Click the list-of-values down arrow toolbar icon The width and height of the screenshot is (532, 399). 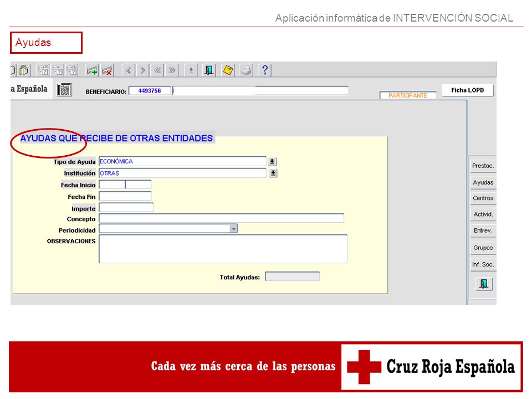pos(191,70)
